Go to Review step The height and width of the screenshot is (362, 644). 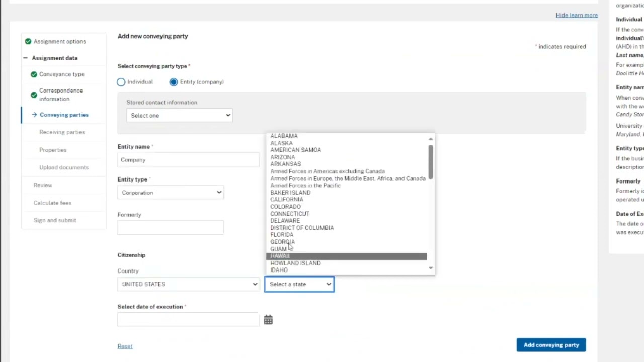pos(43,185)
